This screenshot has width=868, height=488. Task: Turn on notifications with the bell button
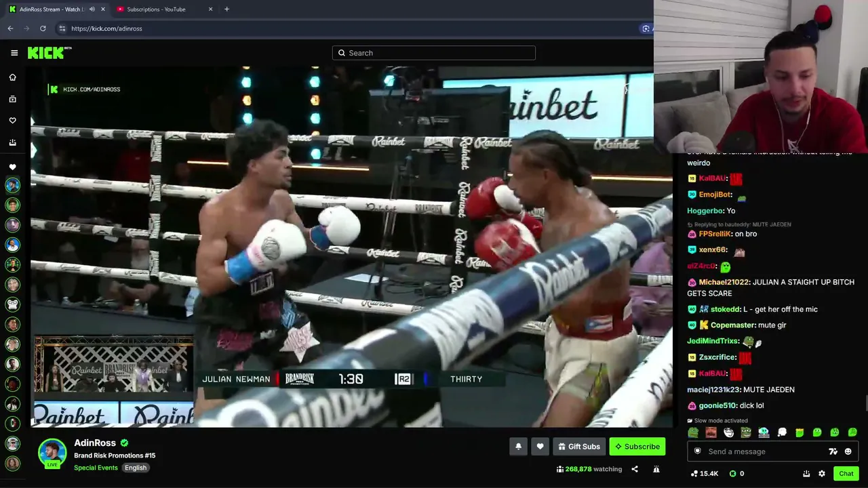tap(518, 447)
